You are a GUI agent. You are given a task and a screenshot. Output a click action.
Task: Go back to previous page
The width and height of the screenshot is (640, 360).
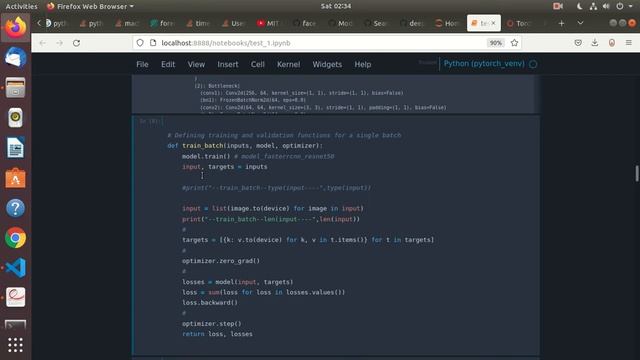tap(42, 43)
